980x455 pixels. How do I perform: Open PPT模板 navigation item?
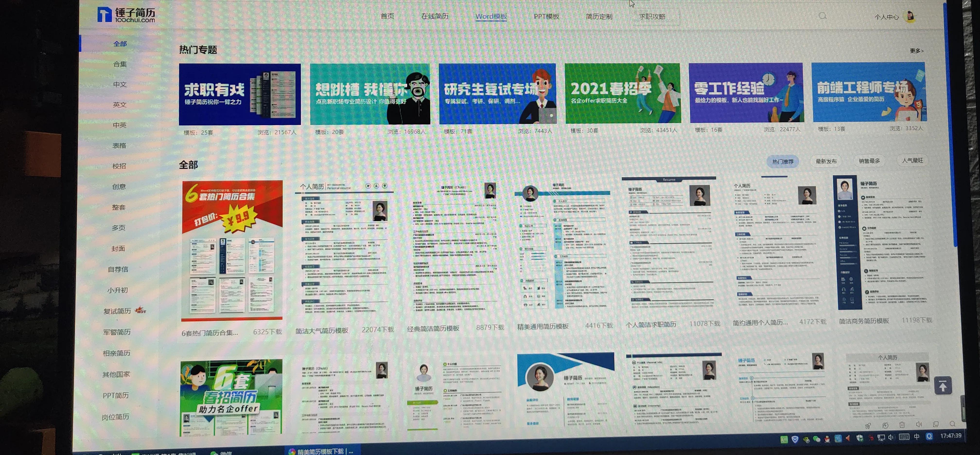(x=547, y=16)
